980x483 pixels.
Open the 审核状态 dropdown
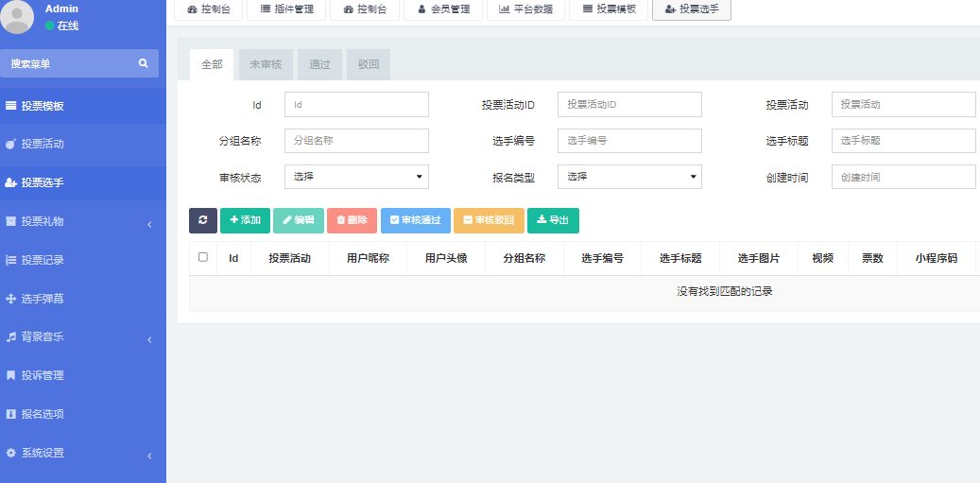click(356, 177)
